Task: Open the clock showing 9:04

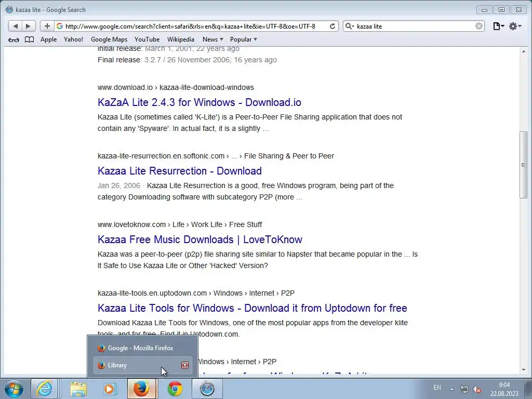Action: coord(504,389)
